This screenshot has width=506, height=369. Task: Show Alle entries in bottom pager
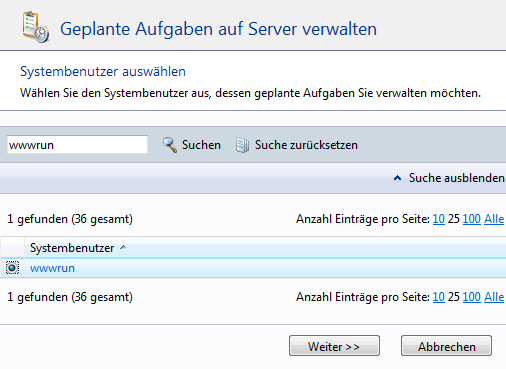pos(494,297)
